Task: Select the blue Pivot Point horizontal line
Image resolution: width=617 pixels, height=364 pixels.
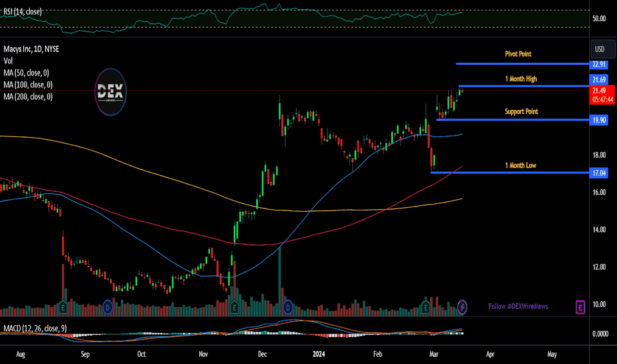Action: pyautogui.click(x=522, y=64)
